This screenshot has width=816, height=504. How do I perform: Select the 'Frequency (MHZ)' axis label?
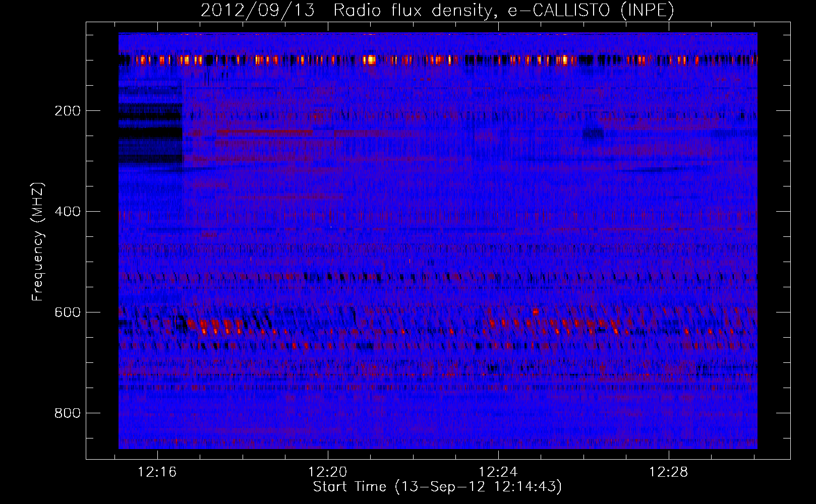click(x=37, y=241)
